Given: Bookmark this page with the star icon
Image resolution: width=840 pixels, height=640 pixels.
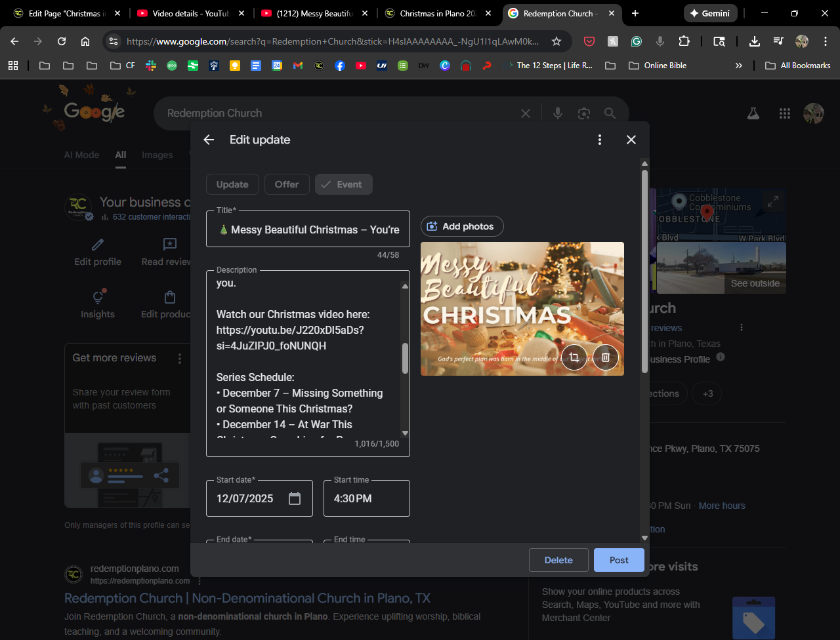Looking at the screenshot, I should click(556, 41).
